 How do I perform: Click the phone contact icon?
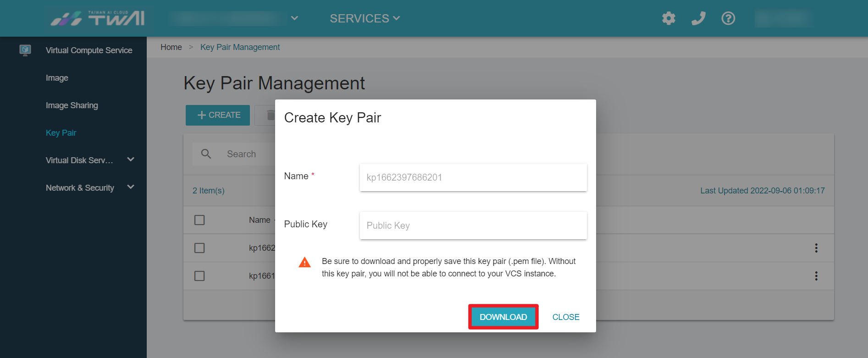coord(698,18)
